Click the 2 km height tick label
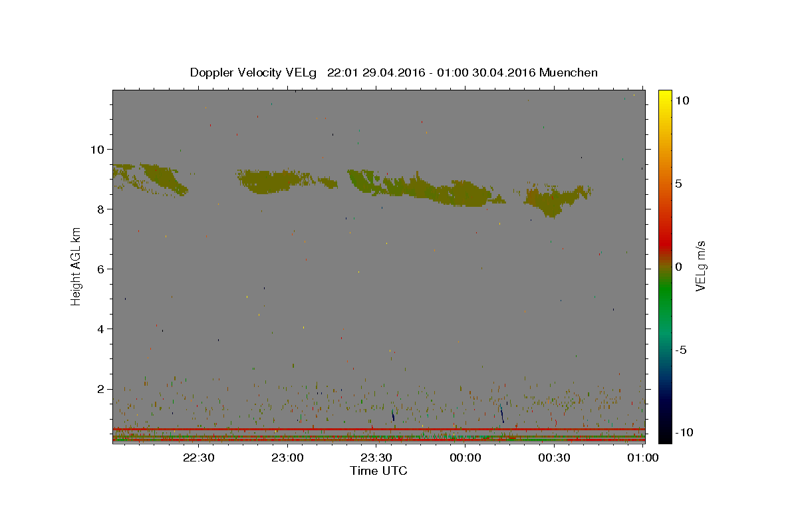798x532 pixels. pos(100,389)
